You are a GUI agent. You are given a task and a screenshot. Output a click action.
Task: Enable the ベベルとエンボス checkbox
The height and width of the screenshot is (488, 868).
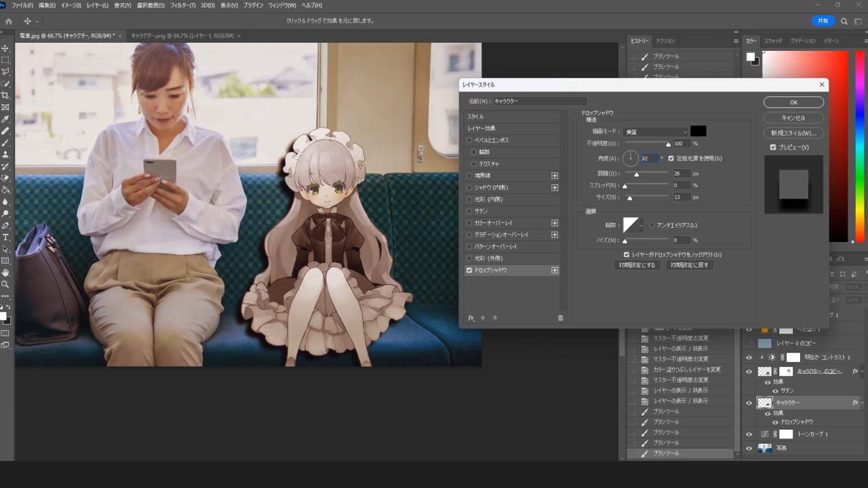point(469,140)
